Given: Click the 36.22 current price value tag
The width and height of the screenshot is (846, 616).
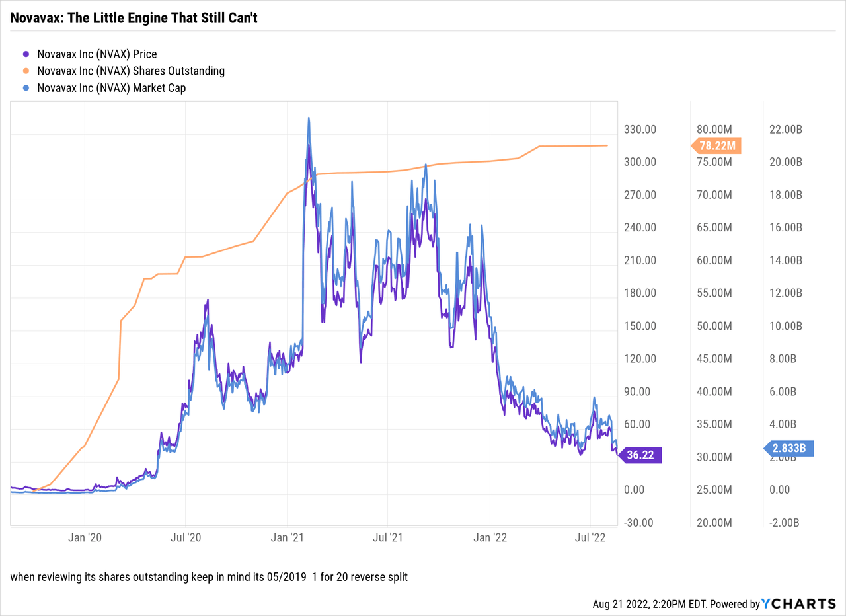Looking at the screenshot, I should [x=638, y=455].
